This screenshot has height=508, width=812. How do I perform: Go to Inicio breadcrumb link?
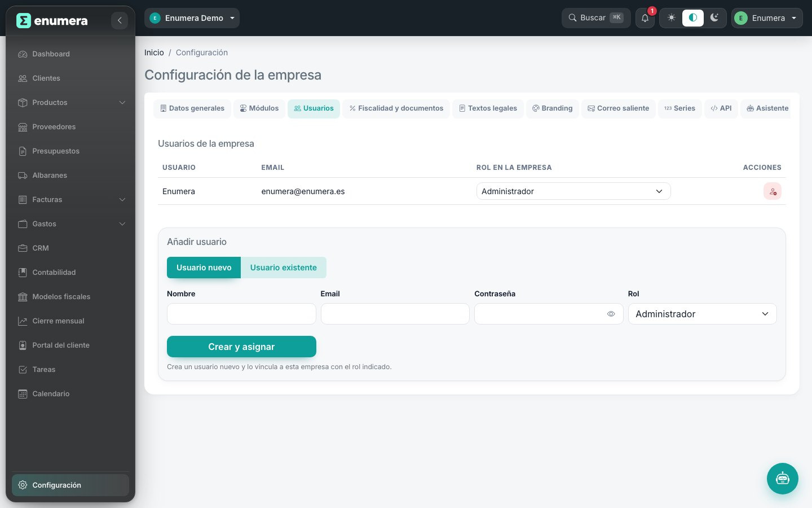click(x=154, y=52)
